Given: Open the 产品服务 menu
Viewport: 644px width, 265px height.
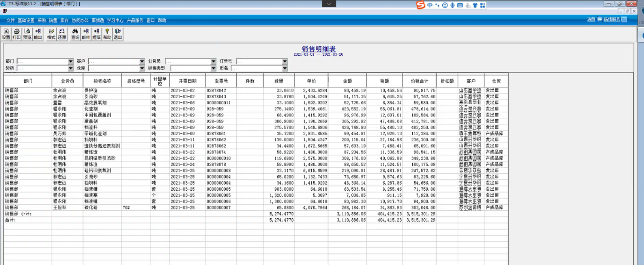Looking at the screenshot, I should coord(135,21).
